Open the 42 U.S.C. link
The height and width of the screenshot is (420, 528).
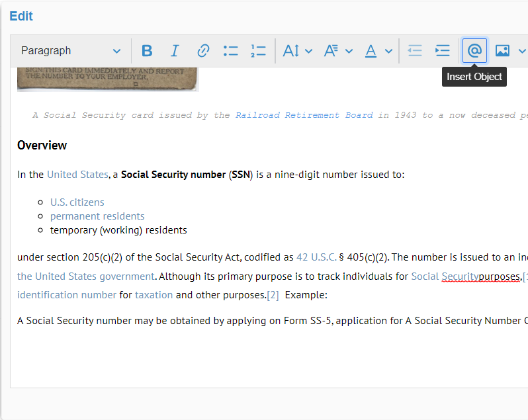click(316, 257)
